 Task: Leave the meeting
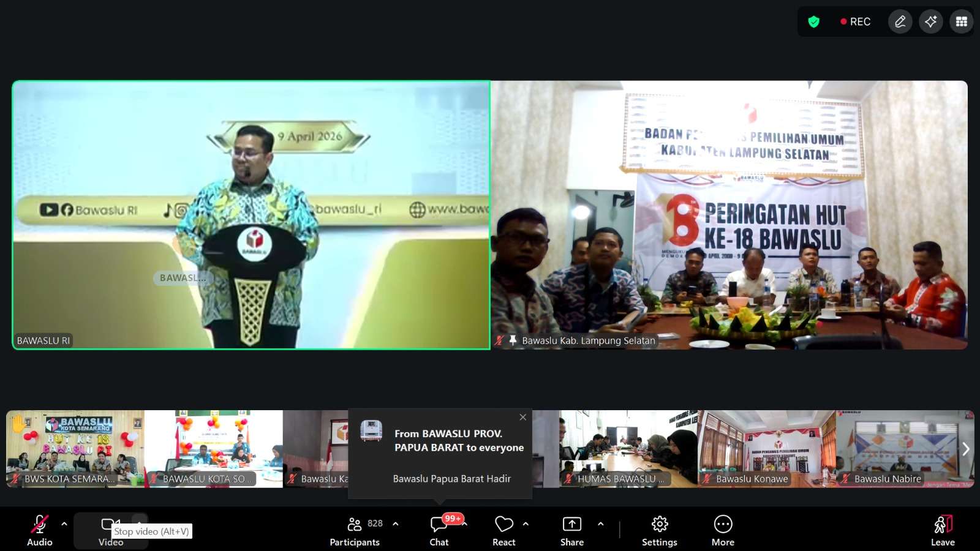(x=943, y=530)
